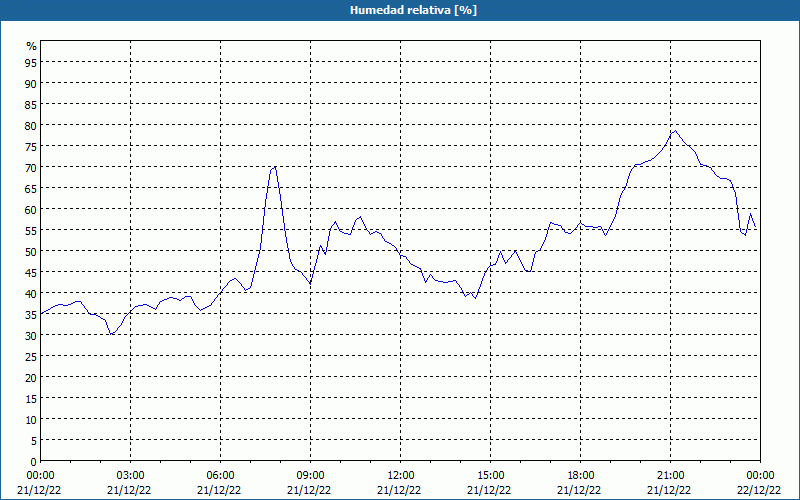This screenshot has width=800, height=500.
Task: Click the 21/12/22 date under 06:00
Action: click(x=219, y=490)
